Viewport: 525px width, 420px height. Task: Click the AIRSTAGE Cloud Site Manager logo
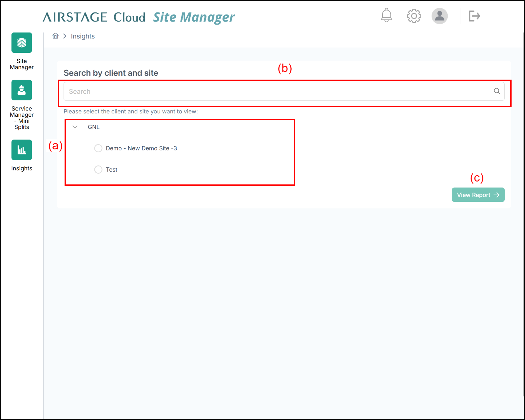pyautogui.click(x=139, y=17)
